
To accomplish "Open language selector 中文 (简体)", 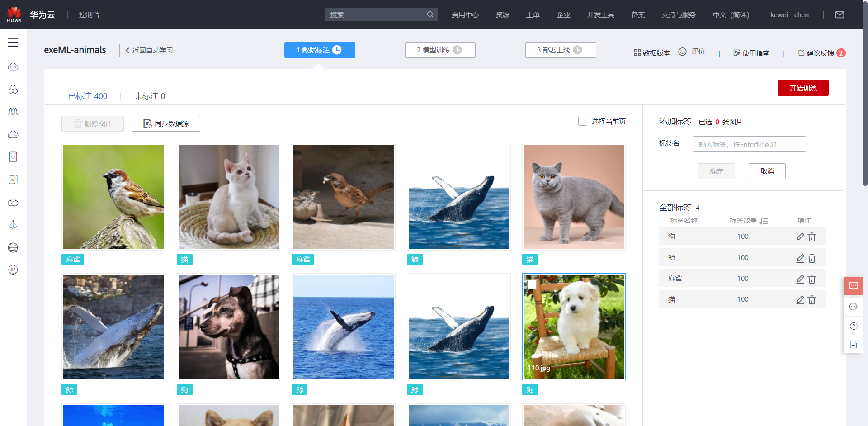I will (x=731, y=15).
